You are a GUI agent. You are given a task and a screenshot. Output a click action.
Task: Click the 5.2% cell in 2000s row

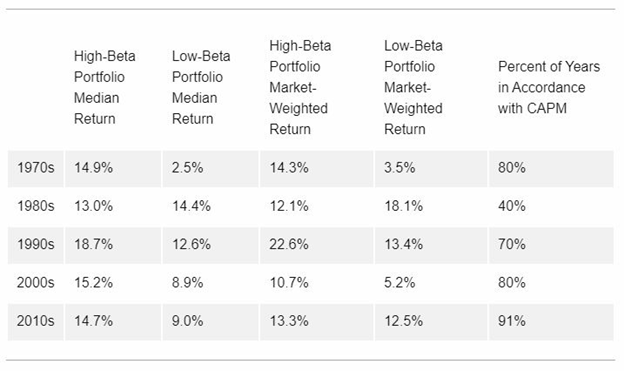(x=400, y=283)
